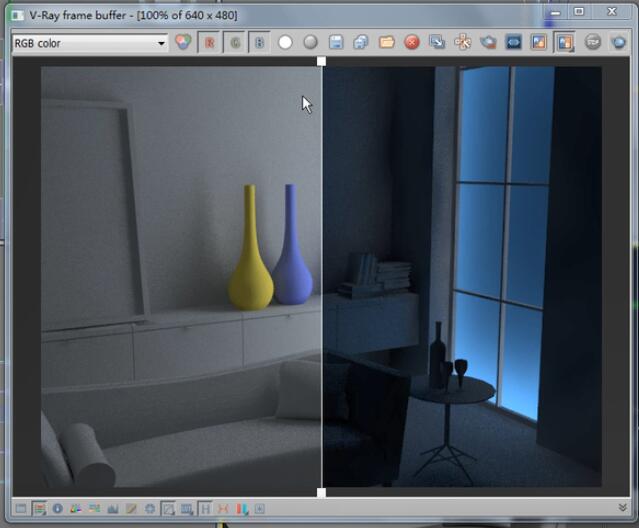The height and width of the screenshot is (528, 639).
Task: Switch to alpha channel white circle
Action: 285,43
